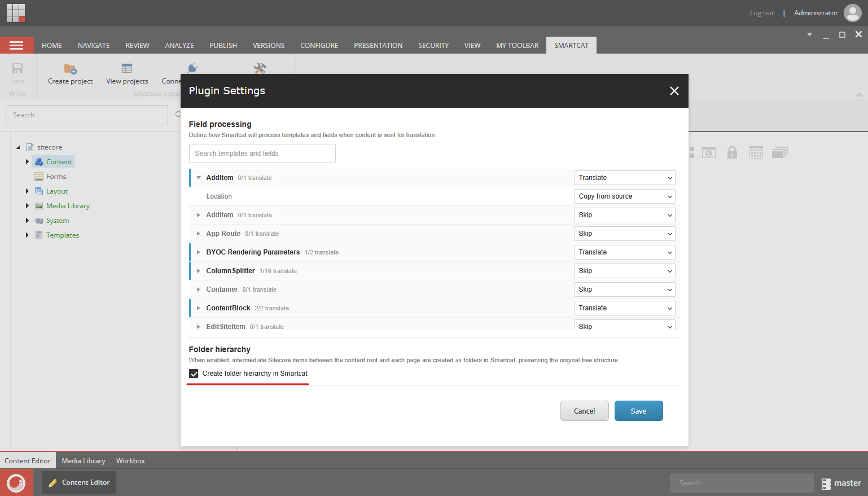Open the Sitecore launchpad grid icon

click(16, 13)
